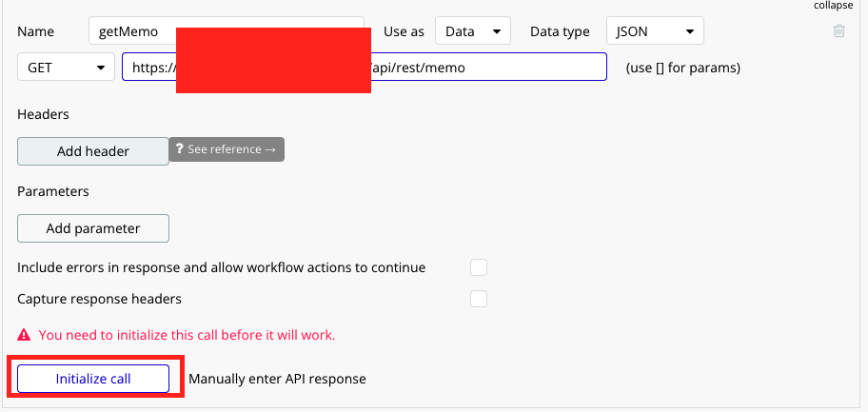The height and width of the screenshot is (412, 868).
Task: Tick the Capture response headers checkbox
Action: [x=479, y=299]
